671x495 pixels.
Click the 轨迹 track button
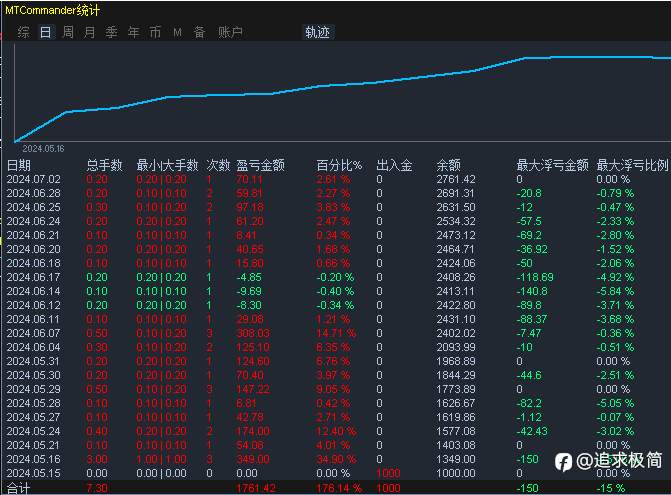[317, 32]
